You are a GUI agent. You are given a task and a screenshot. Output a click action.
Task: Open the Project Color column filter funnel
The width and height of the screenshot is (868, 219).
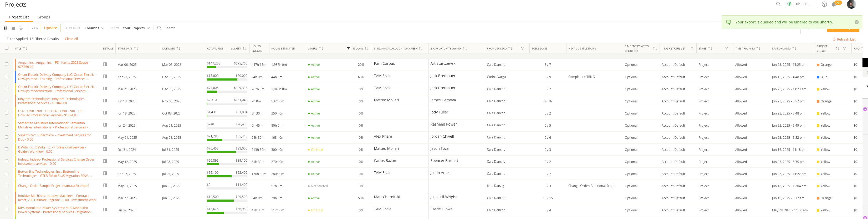(x=844, y=49)
